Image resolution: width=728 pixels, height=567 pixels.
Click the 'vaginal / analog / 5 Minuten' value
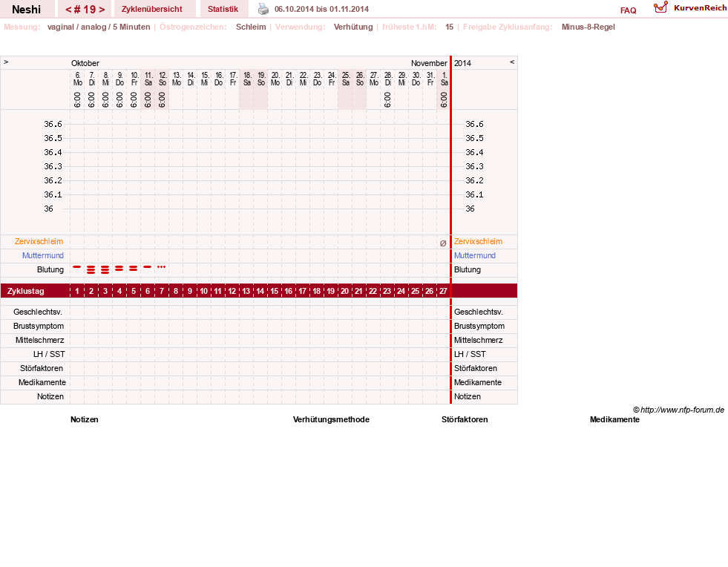click(99, 27)
